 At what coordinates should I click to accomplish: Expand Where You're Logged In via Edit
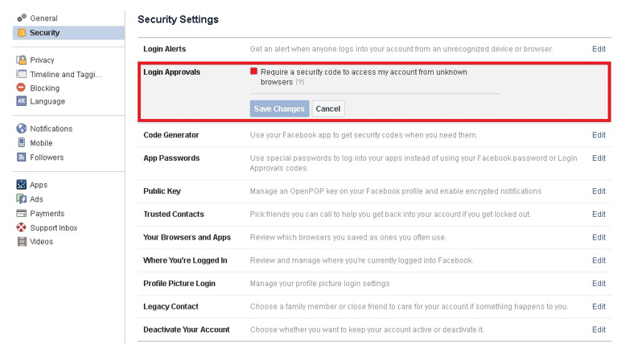599,260
